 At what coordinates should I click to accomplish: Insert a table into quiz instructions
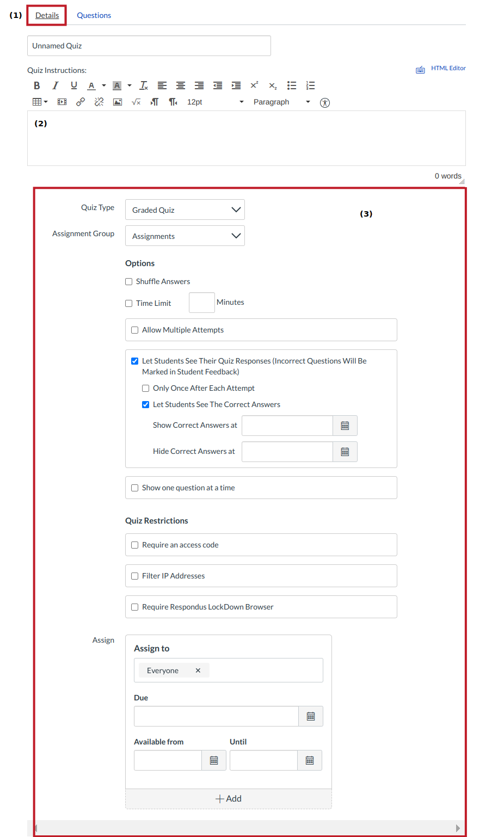click(x=37, y=102)
